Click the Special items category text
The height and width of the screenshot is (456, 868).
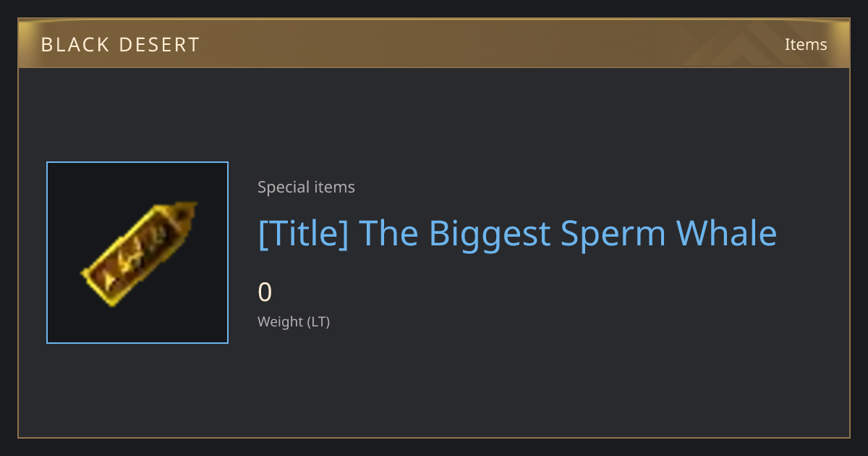click(x=306, y=187)
